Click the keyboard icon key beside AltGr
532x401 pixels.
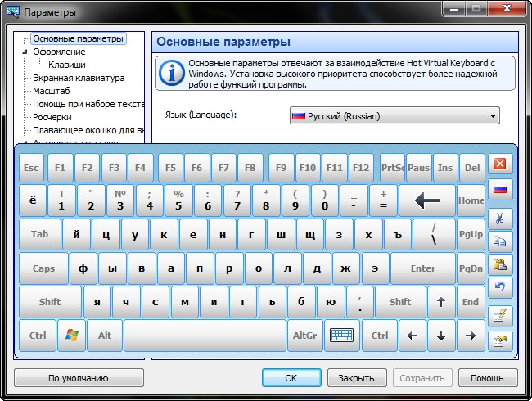coord(342,336)
